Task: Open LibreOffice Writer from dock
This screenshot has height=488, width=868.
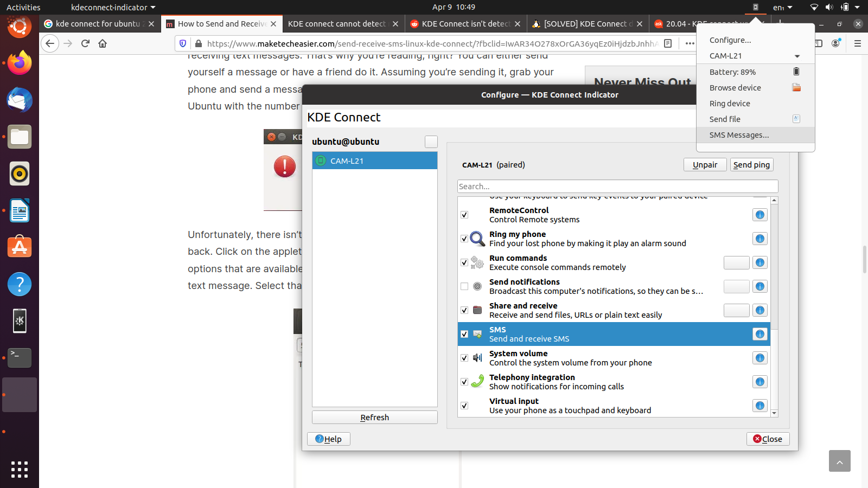Action: point(20,210)
